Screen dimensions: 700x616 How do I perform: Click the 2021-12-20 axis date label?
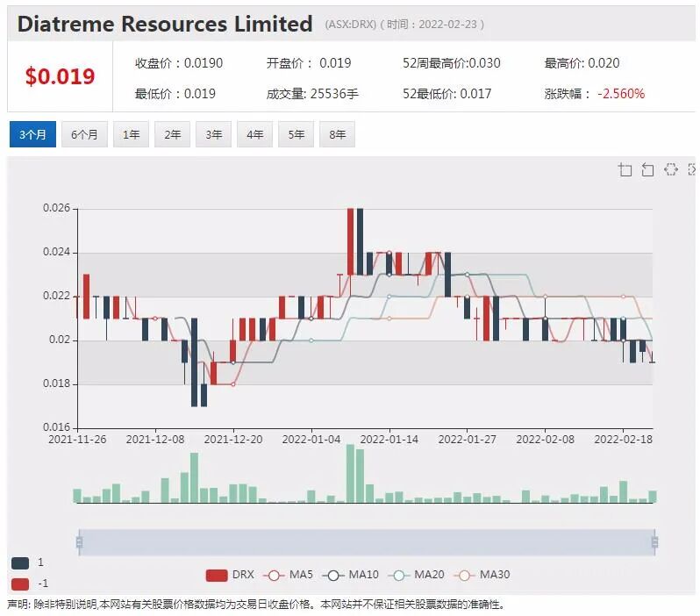(233, 440)
